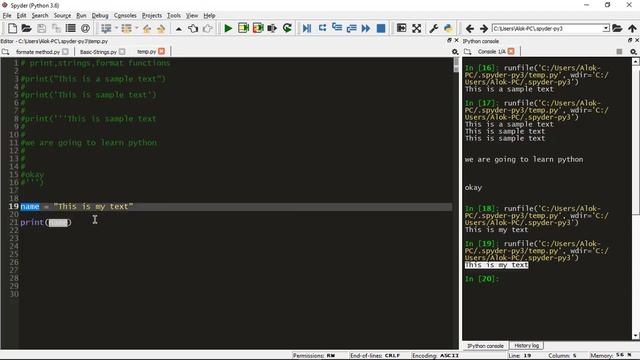Maximize current pane icon
The height and width of the screenshot is (360, 640).
click(x=402, y=28)
